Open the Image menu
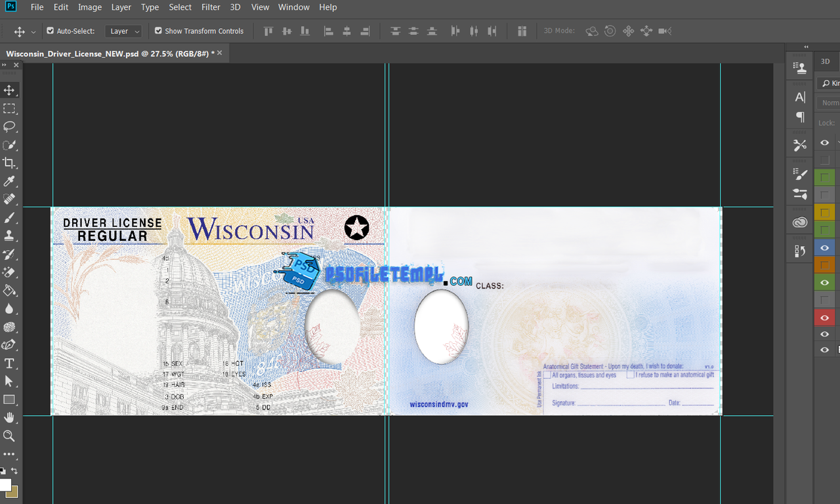The height and width of the screenshot is (504, 840). pyautogui.click(x=90, y=7)
